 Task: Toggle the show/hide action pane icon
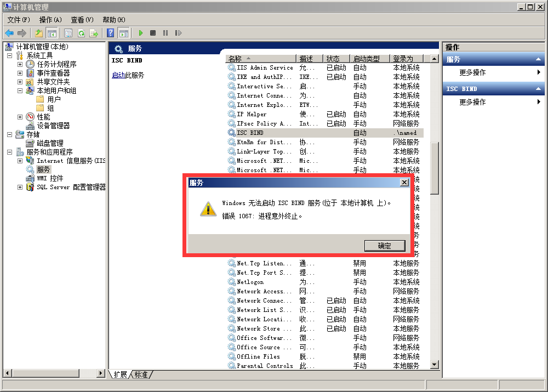pos(124,33)
